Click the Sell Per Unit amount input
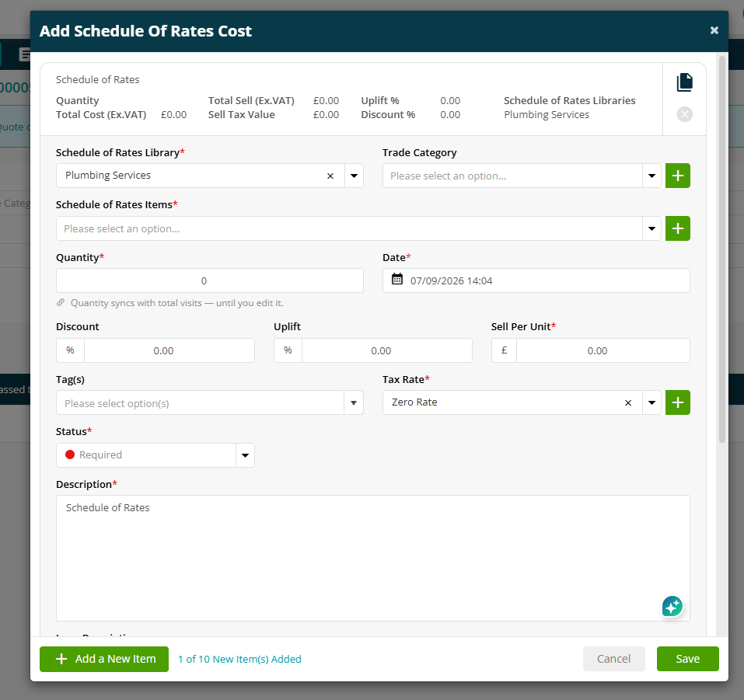 point(603,350)
